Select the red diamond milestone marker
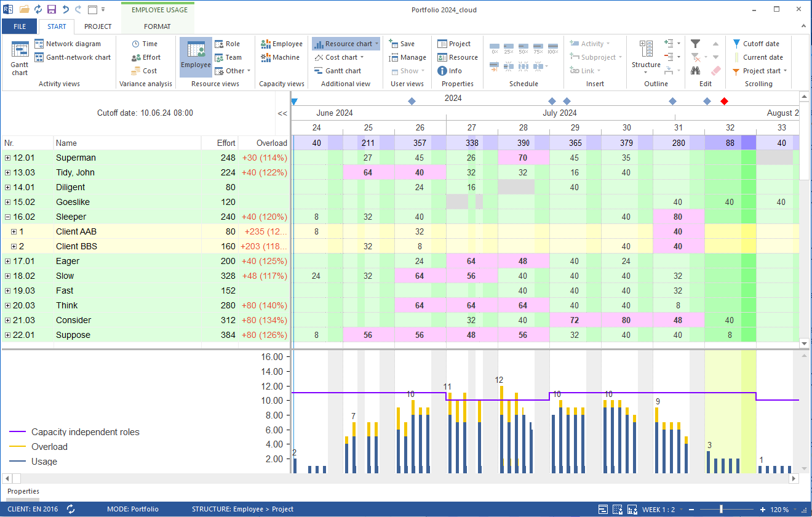Screen dimensions: 812x517 point(724,101)
